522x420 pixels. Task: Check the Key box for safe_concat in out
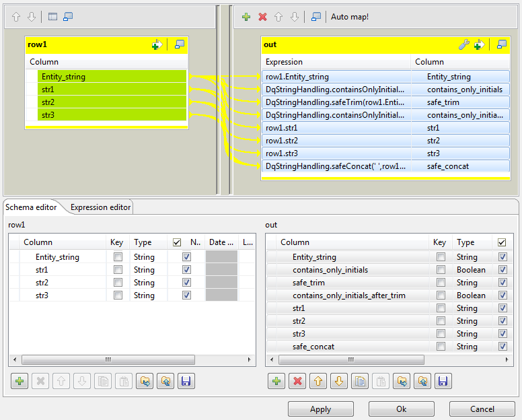(441, 347)
